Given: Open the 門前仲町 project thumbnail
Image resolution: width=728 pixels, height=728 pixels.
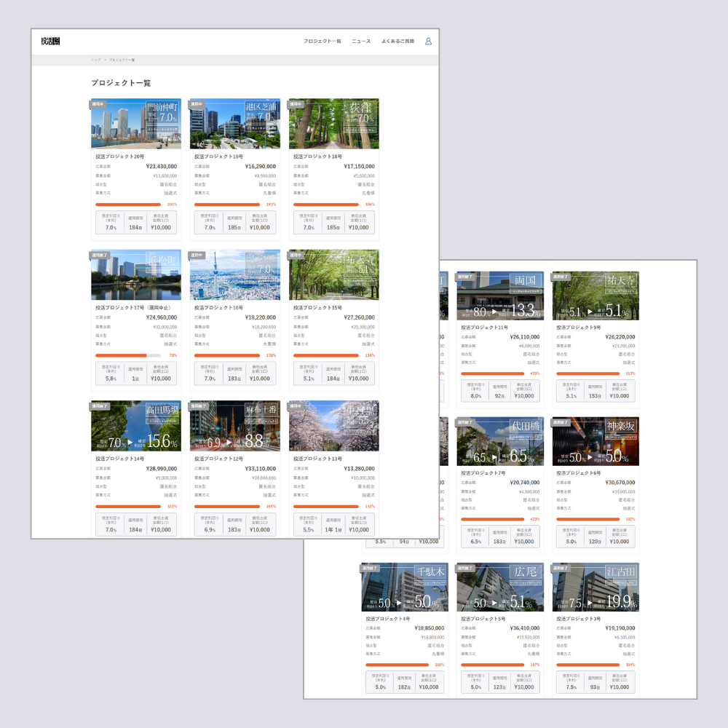Looking at the screenshot, I should pos(135,124).
